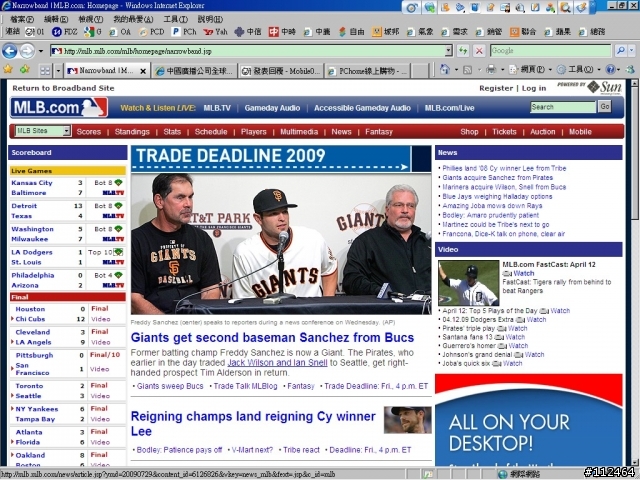The image size is (640, 480).
Task: Click the FDZ favorites bar link
Action: pyautogui.click(x=65, y=32)
